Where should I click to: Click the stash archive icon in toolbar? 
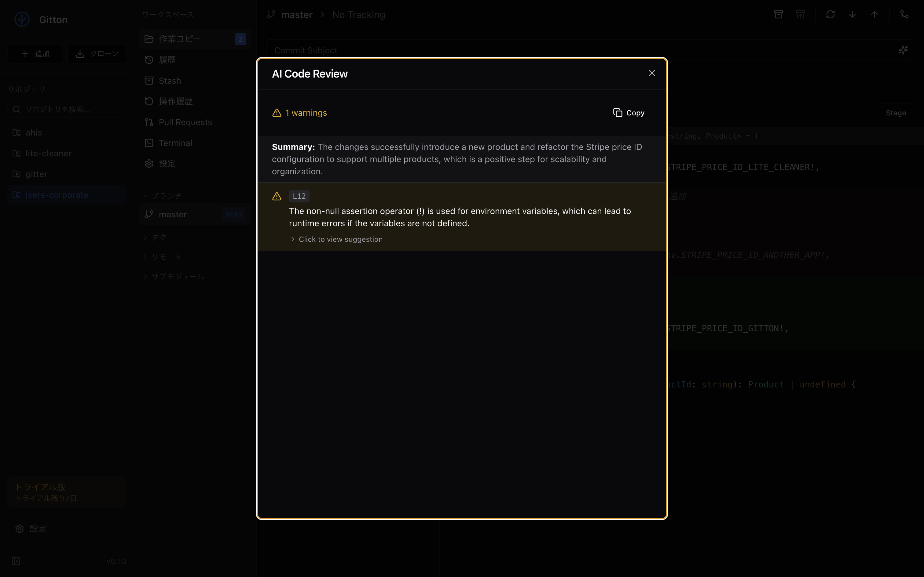click(778, 15)
